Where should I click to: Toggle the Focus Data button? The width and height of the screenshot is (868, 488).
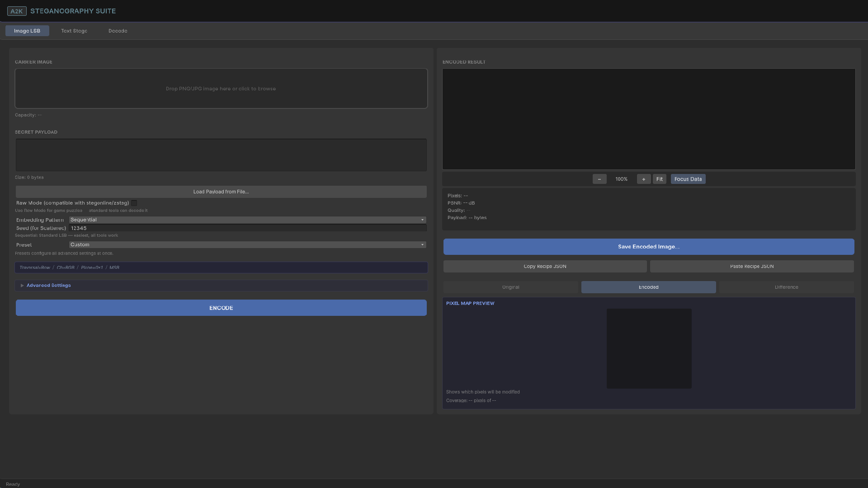coord(688,179)
